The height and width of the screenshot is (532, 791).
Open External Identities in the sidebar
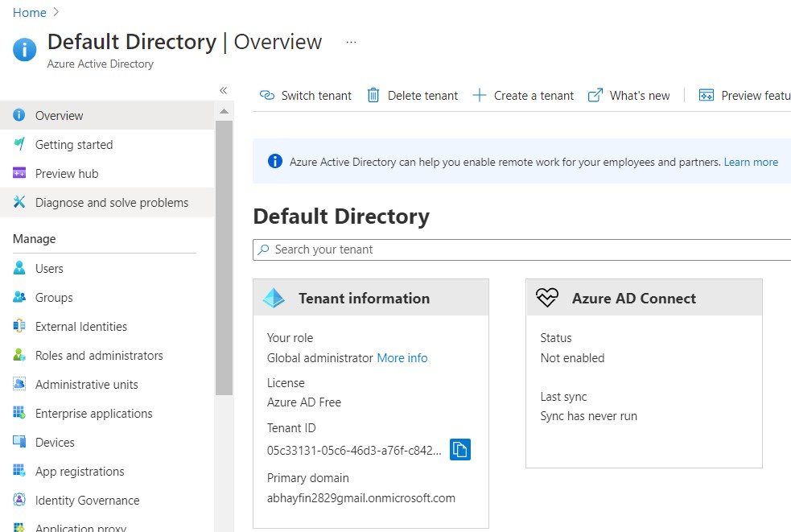click(x=107, y=327)
